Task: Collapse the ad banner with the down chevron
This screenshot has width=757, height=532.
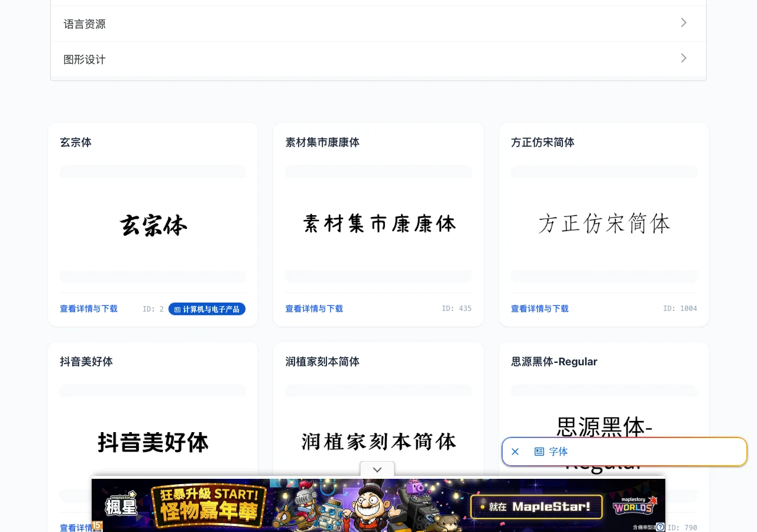Action: pos(377,470)
